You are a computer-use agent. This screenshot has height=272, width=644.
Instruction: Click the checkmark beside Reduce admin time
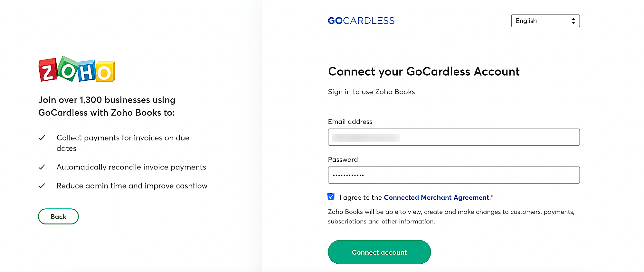pyautogui.click(x=42, y=186)
